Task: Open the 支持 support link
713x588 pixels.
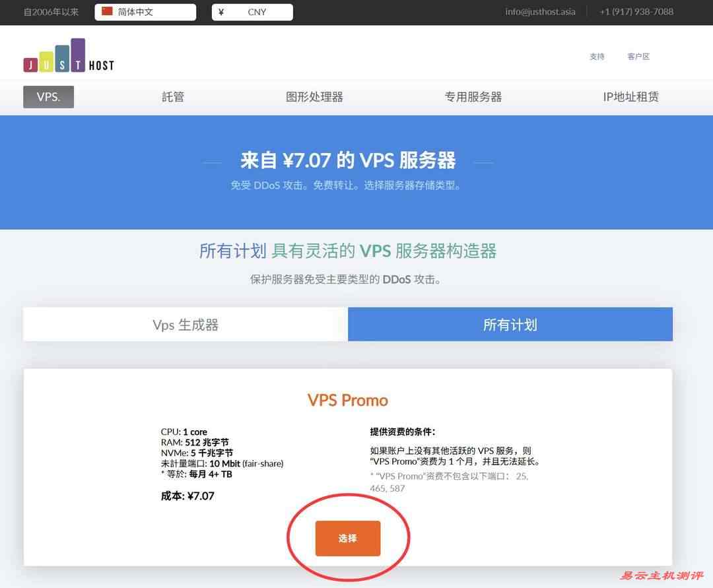Action: pyautogui.click(x=597, y=56)
